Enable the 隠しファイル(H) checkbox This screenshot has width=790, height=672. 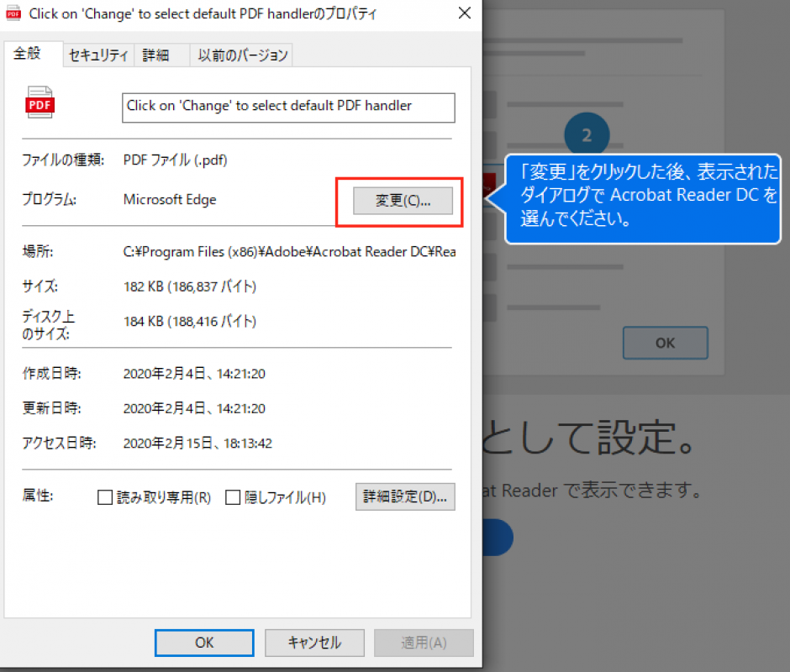[x=233, y=497]
